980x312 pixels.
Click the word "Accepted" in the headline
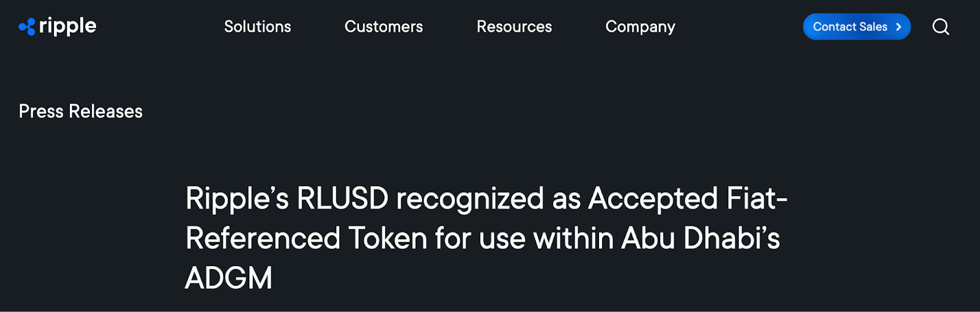tap(653, 199)
